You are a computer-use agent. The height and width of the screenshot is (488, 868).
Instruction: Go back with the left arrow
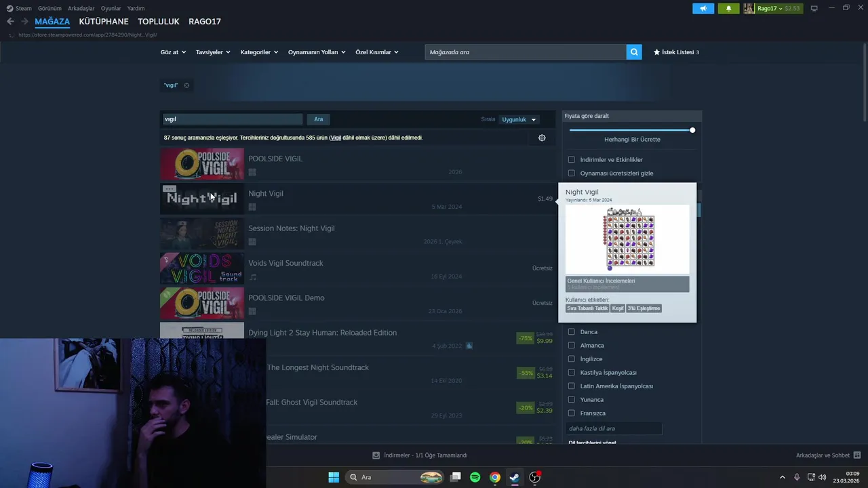point(10,22)
